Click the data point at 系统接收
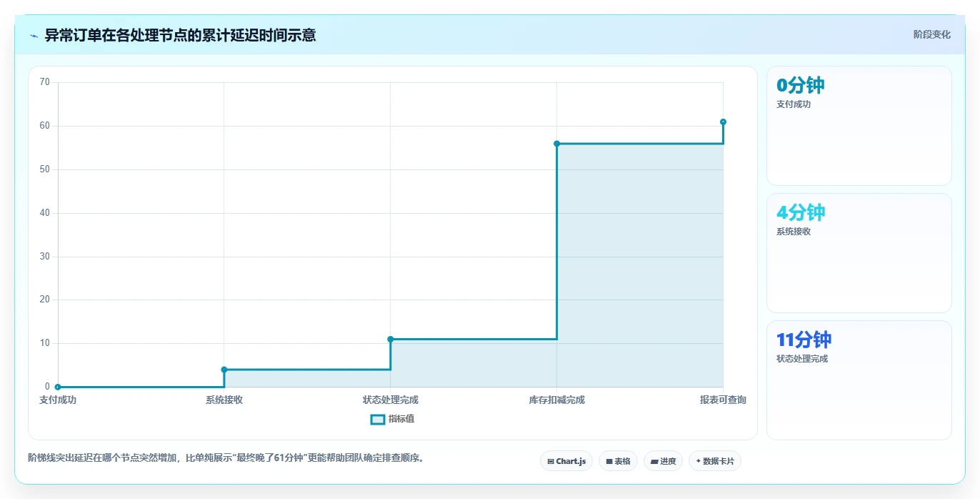 coord(224,370)
